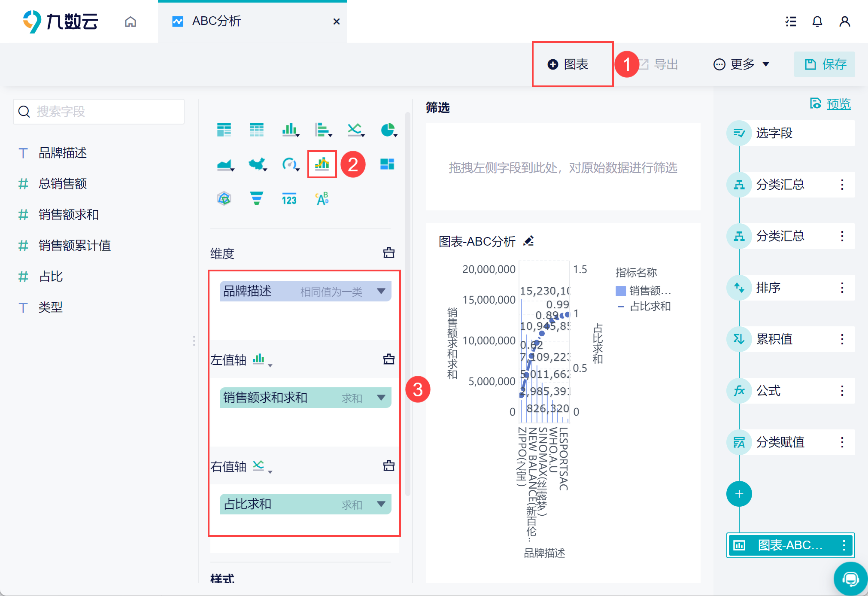Choose the word cloud chart icon
The height and width of the screenshot is (596, 868).
coord(322,198)
